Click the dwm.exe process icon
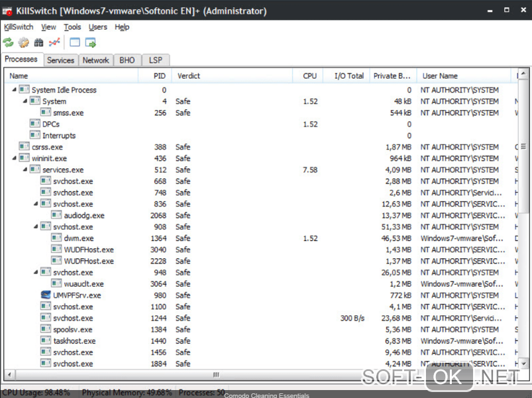 pyautogui.click(x=56, y=238)
